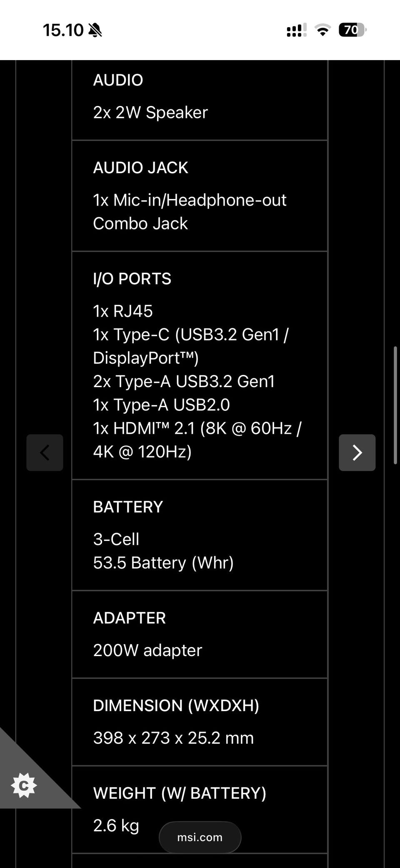Image resolution: width=400 pixels, height=868 pixels.
Task: Select the BATTERY heading
Action: click(x=128, y=507)
